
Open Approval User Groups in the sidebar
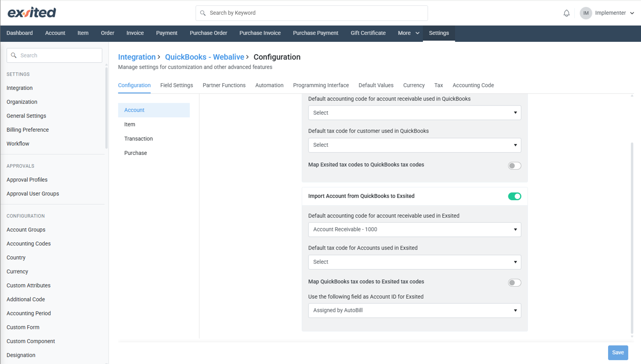tap(33, 194)
